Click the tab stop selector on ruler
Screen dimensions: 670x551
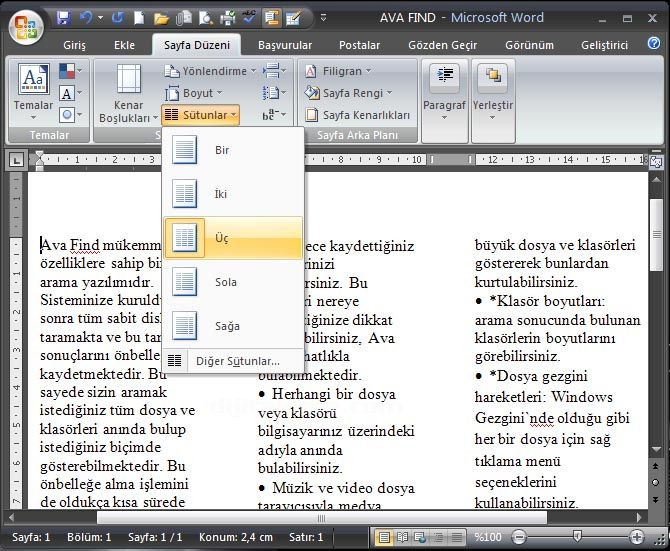click(16, 160)
